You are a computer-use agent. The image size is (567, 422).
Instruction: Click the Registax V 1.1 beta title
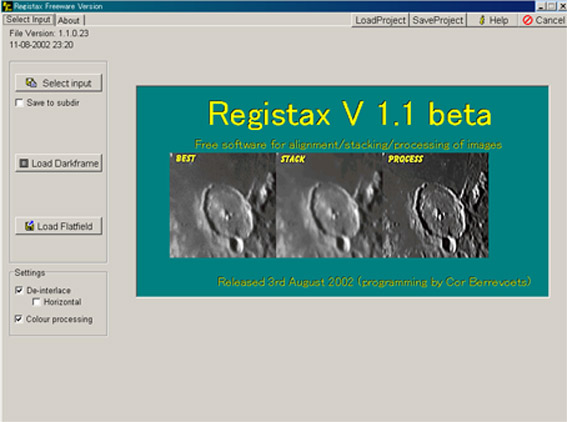coord(350,114)
